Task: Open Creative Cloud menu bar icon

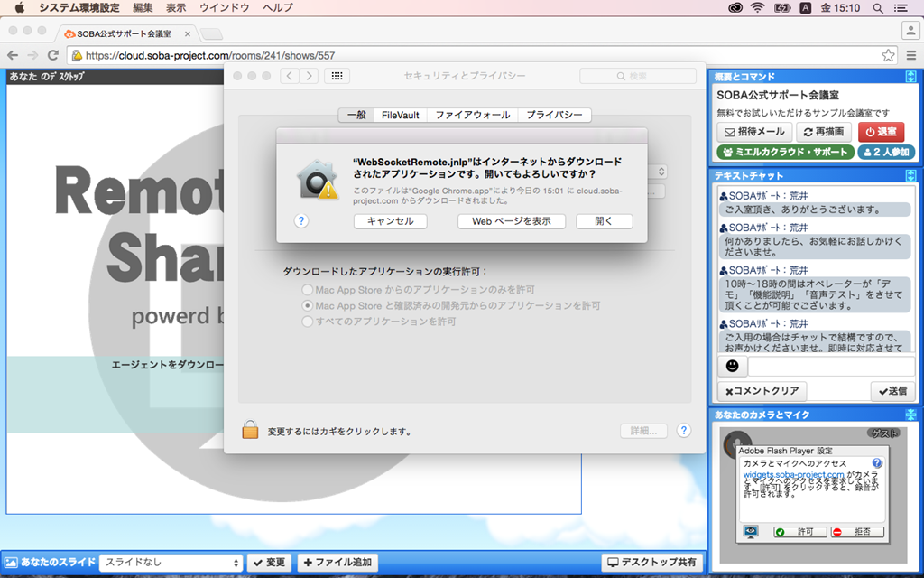Action: click(x=735, y=7)
